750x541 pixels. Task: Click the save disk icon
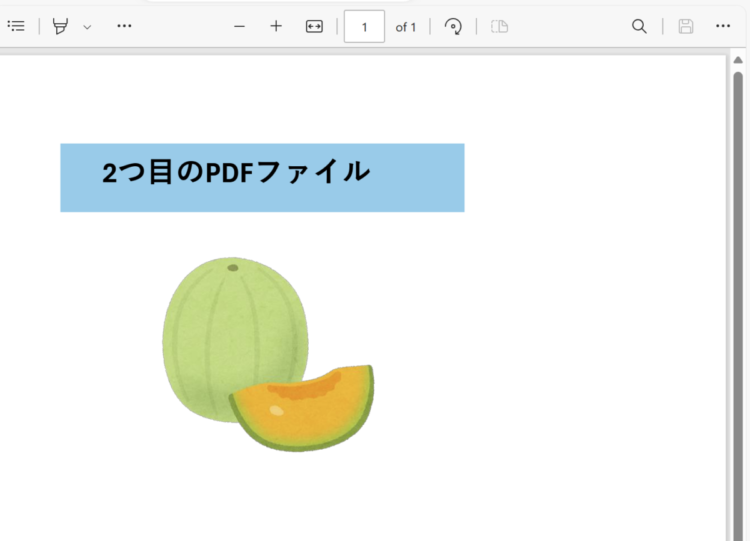coord(685,26)
